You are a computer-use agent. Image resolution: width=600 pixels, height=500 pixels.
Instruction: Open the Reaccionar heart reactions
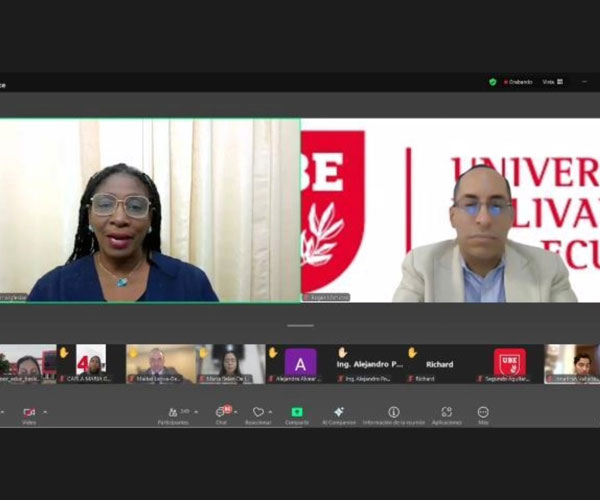[258, 415]
